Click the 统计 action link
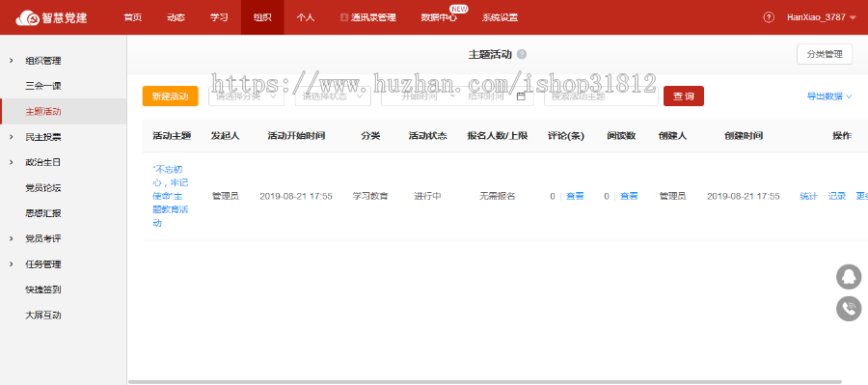The height and width of the screenshot is (385, 868). pos(809,196)
